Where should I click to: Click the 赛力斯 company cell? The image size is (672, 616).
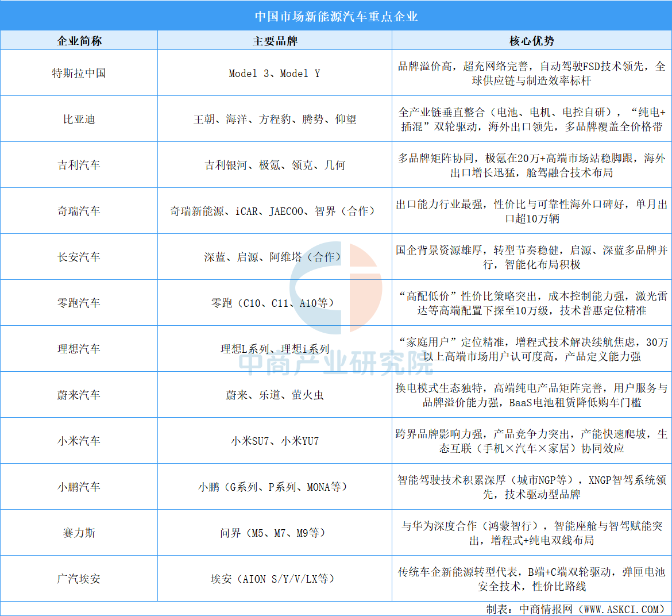coord(79,533)
